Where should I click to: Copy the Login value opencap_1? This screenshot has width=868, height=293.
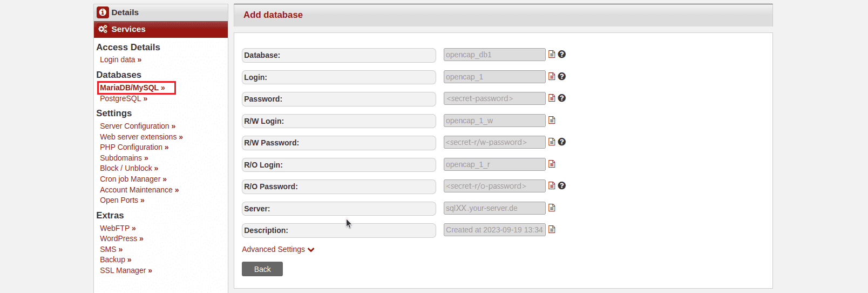552,76
